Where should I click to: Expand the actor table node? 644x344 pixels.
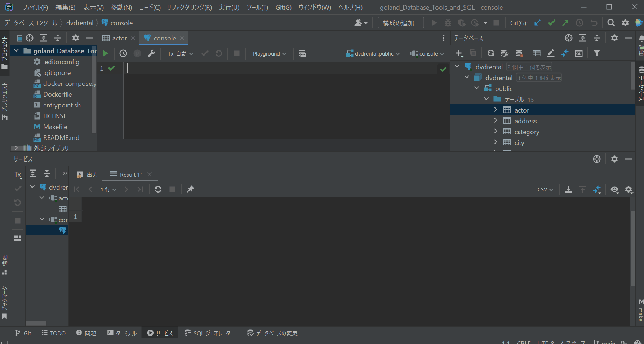(496, 110)
